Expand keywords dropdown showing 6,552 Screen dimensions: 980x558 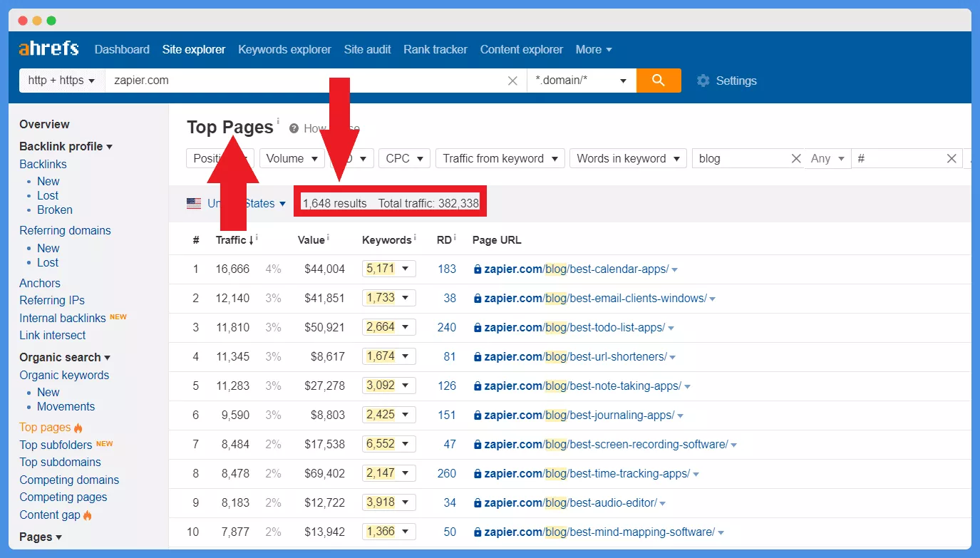click(x=389, y=444)
